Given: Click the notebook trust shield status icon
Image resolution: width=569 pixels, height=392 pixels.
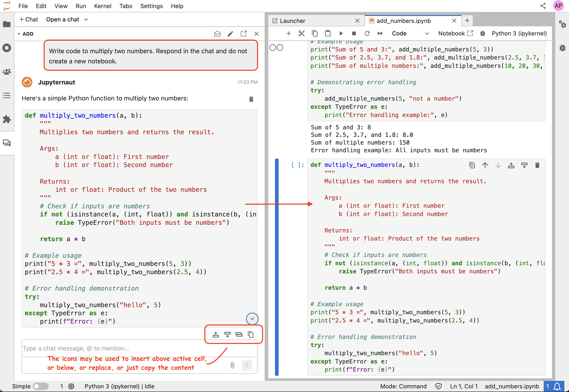Looking at the screenshot, I should [x=439, y=386].
